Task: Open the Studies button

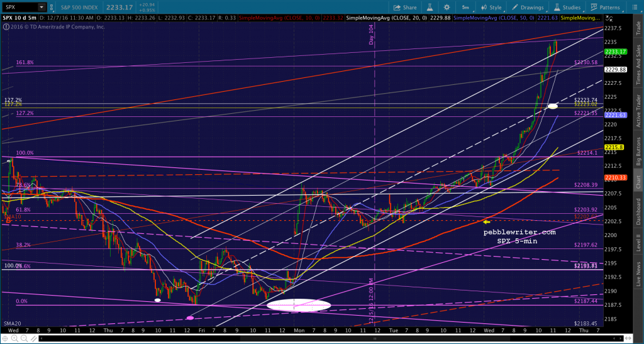Action: point(567,7)
